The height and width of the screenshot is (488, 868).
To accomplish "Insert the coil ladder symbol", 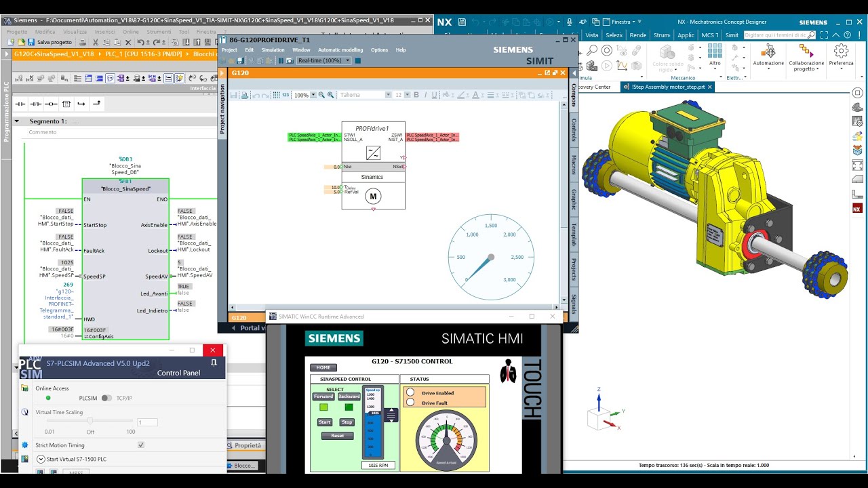I will point(50,104).
